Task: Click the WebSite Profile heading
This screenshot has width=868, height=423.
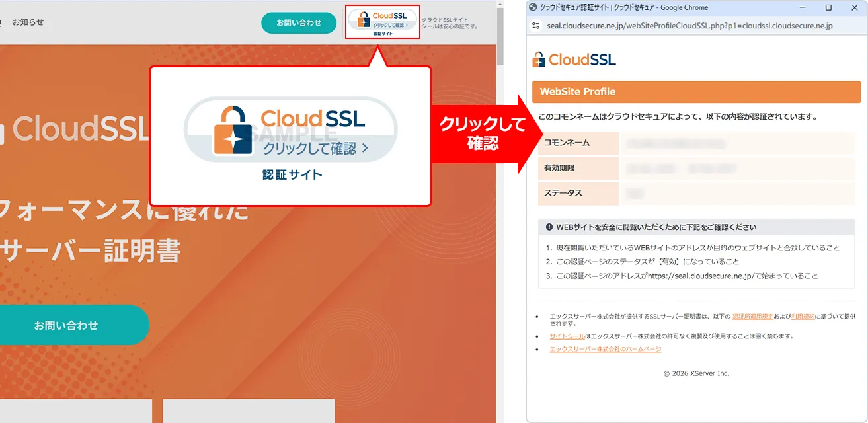Action: tap(578, 92)
